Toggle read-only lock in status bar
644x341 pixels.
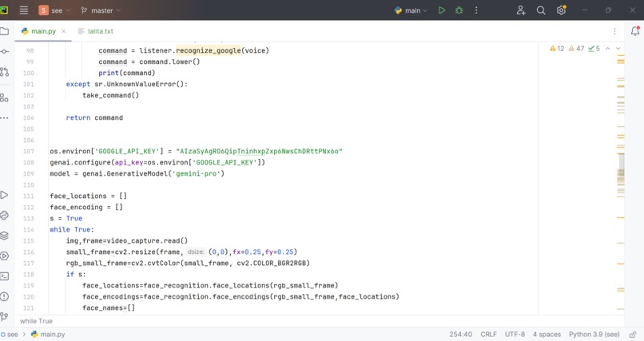pos(633,335)
